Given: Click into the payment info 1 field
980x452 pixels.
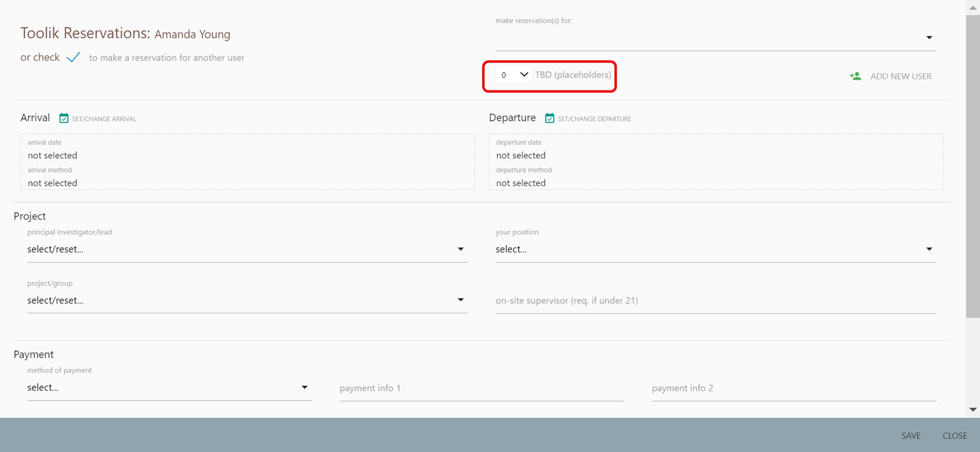Looking at the screenshot, I should point(481,388).
